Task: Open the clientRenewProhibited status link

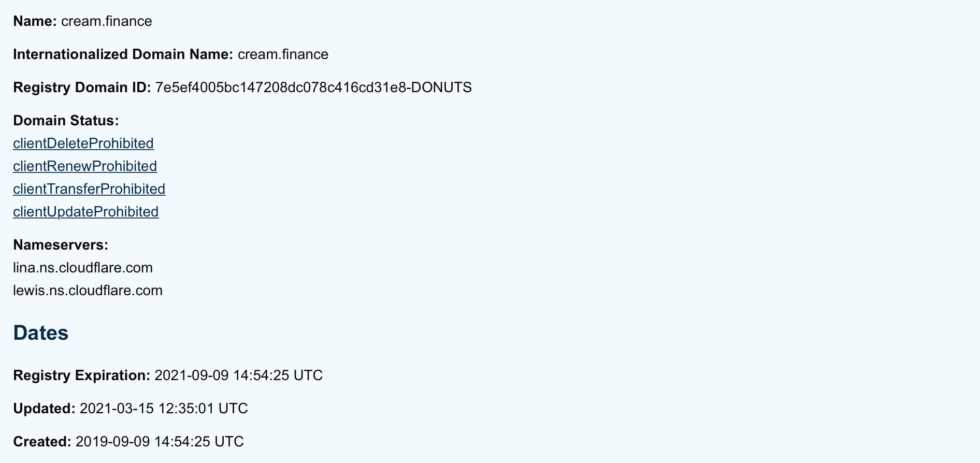Action: (x=85, y=166)
